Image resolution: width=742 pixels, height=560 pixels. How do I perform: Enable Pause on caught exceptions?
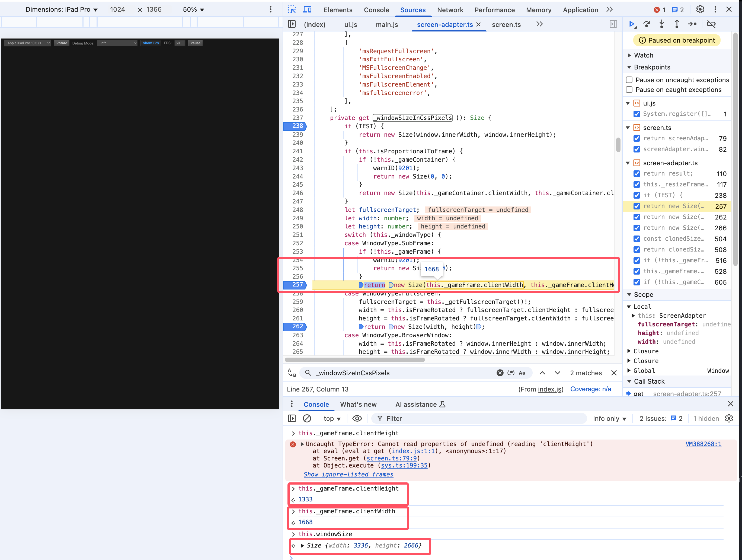[629, 90]
